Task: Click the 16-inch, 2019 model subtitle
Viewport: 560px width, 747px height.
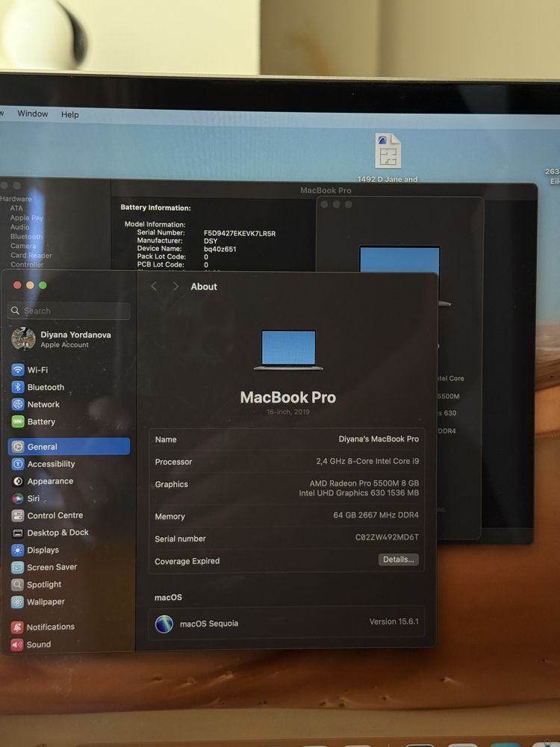Action: pyautogui.click(x=288, y=412)
